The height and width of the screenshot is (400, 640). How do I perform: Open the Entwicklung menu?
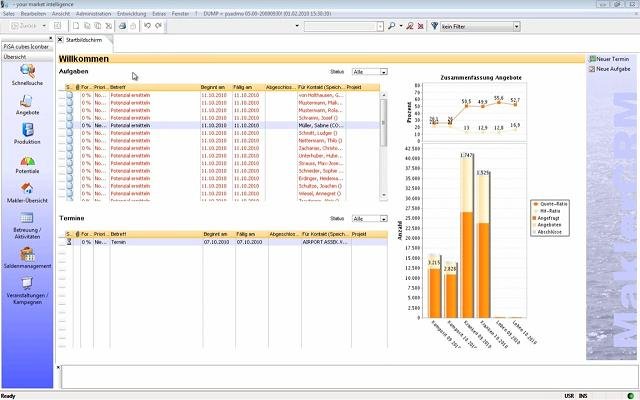[x=131, y=13]
